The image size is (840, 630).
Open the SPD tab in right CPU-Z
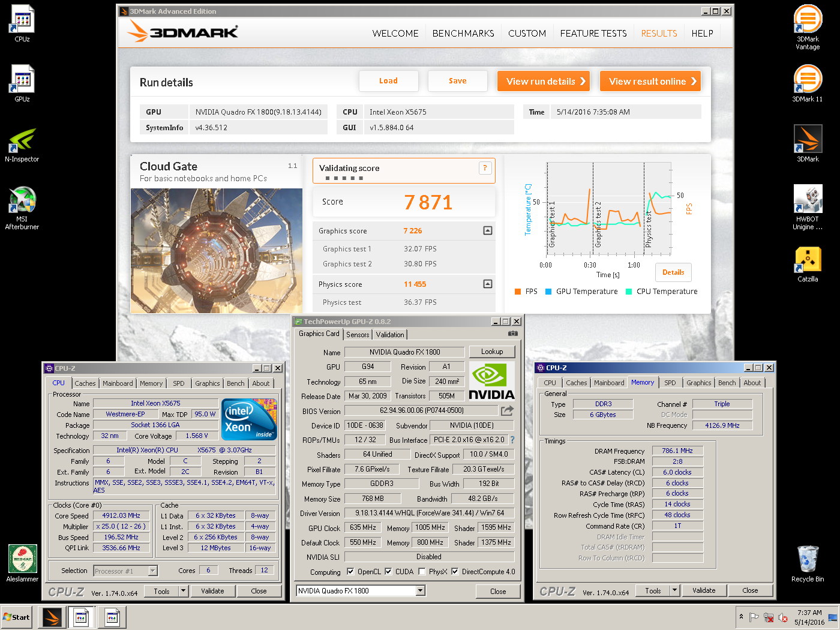click(670, 383)
